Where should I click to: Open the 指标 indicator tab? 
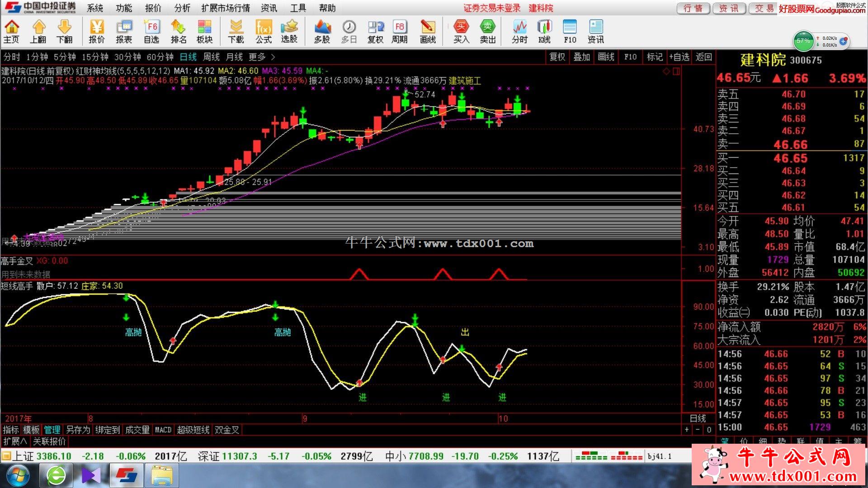[x=11, y=430]
